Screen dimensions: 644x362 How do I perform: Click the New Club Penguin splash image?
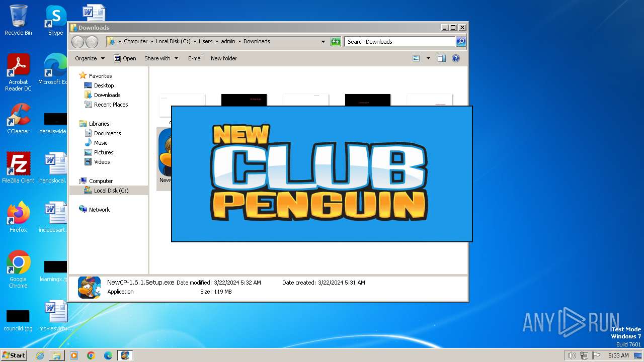pos(321,173)
